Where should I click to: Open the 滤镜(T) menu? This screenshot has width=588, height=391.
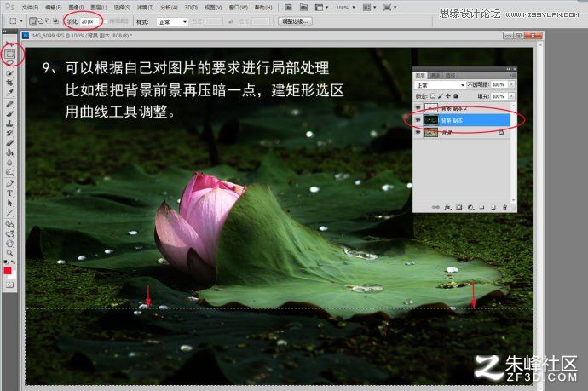click(145, 7)
